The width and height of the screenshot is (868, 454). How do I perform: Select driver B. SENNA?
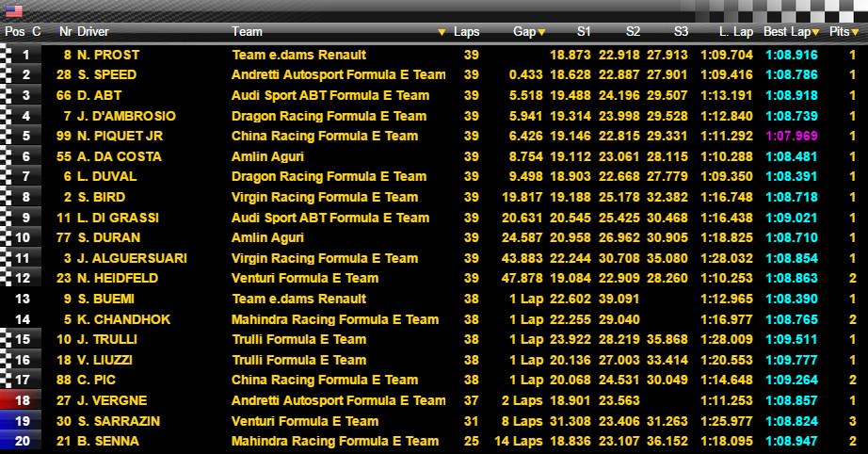tap(108, 441)
